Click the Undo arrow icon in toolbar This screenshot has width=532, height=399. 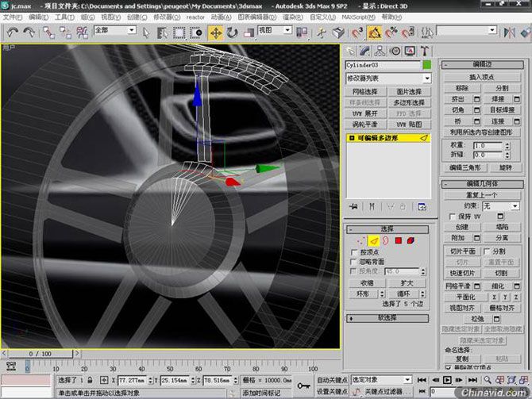coord(13,33)
